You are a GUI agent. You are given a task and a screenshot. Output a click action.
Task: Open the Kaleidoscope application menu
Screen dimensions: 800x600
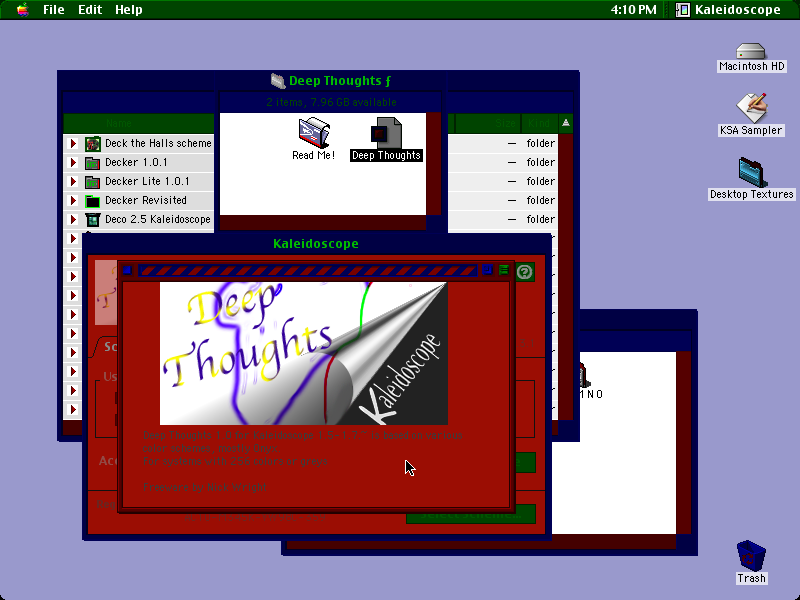(x=730, y=10)
